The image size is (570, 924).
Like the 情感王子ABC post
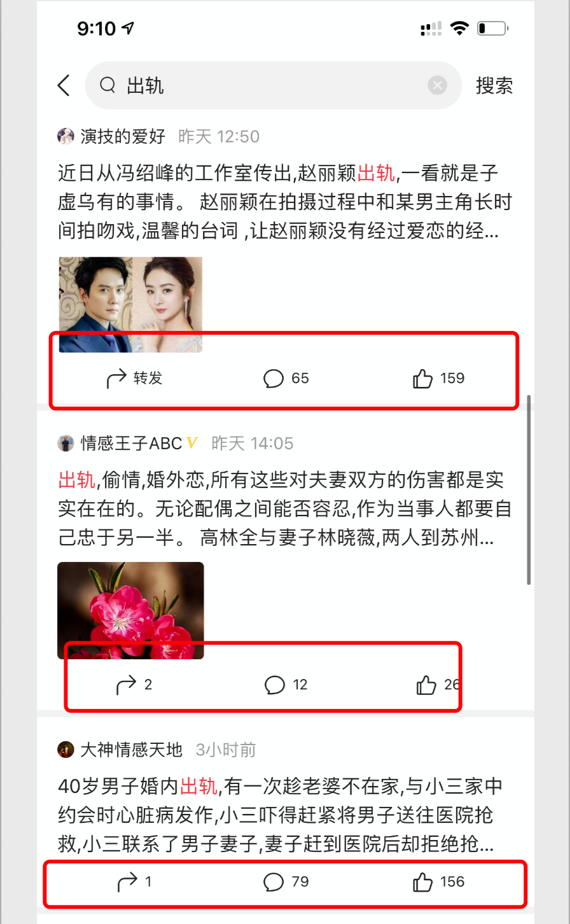tap(438, 685)
